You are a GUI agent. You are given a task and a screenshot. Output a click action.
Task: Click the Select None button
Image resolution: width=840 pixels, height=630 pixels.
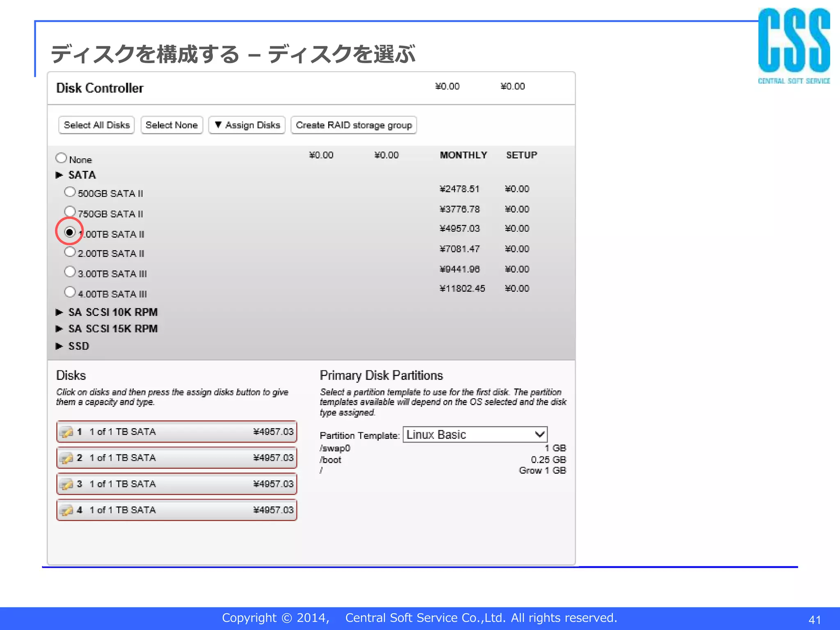(x=171, y=125)
